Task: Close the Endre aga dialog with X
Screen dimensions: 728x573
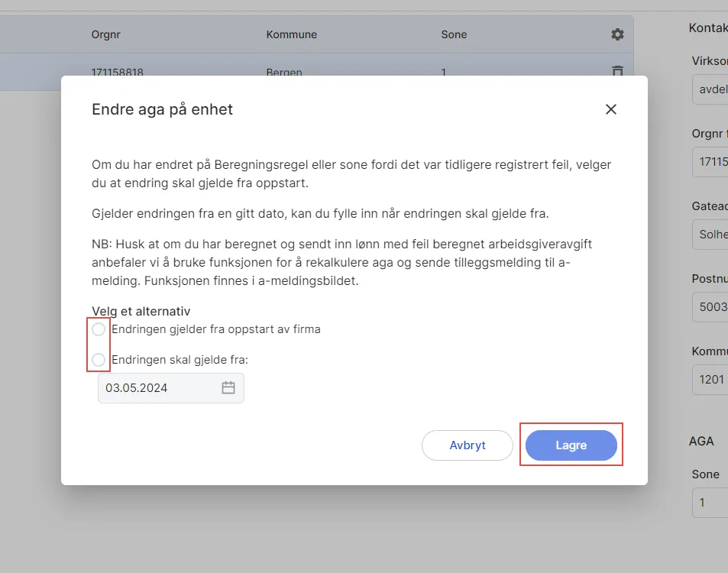Action: point(610,109)
